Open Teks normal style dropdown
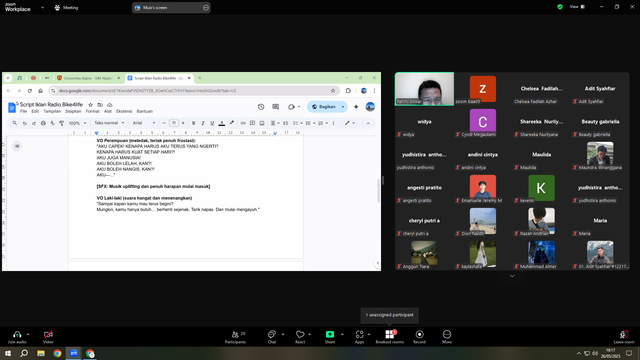This screenshot has width=640, height=360. click(109, 123)
